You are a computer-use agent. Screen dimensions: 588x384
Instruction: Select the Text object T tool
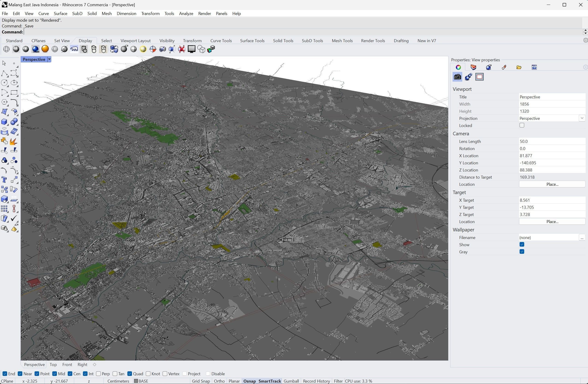click(4, 180)
